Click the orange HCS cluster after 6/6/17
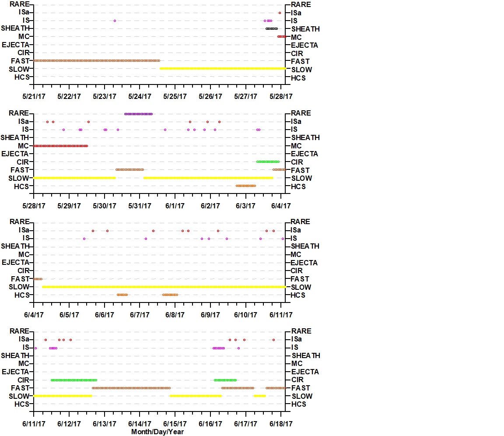The width and height of the screenshot is (504, 436). click(122, 295)
